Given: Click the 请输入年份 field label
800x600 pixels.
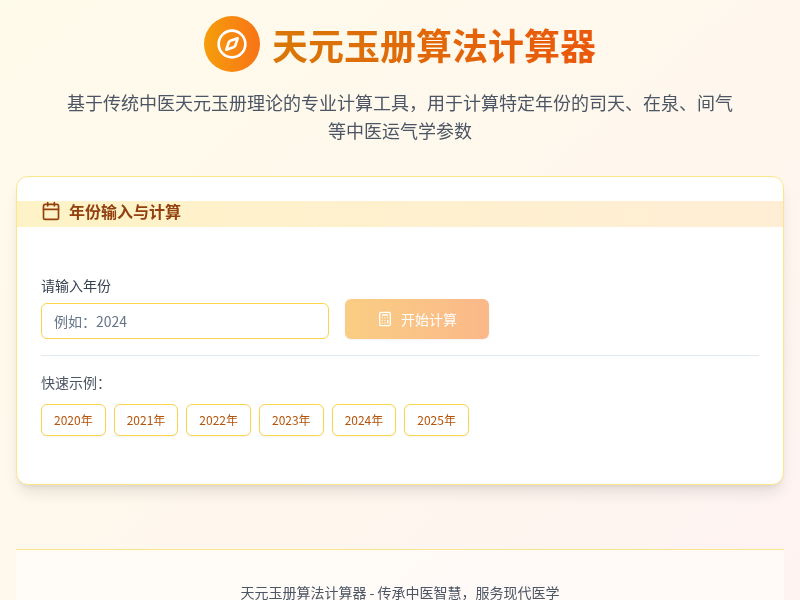Looking at the screenshot, I should click(76, 286).
